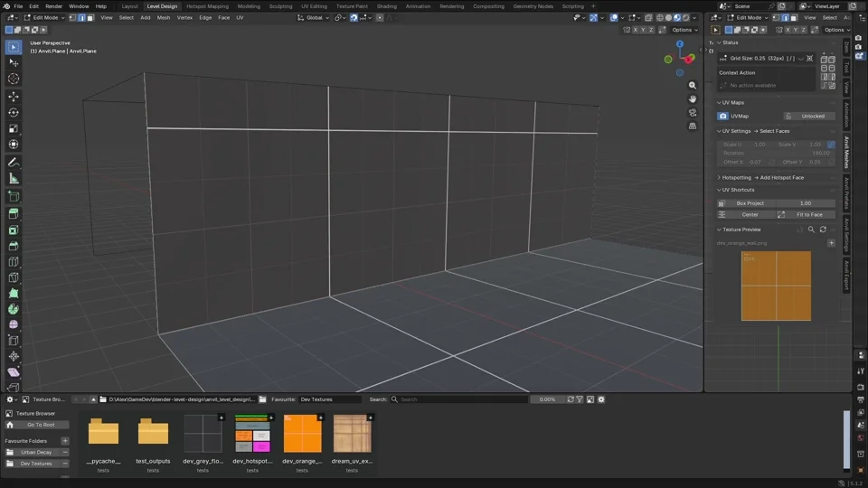The image size is (868, 488).
Task: Click the Box Project icon
Action: tap(722, 203)
